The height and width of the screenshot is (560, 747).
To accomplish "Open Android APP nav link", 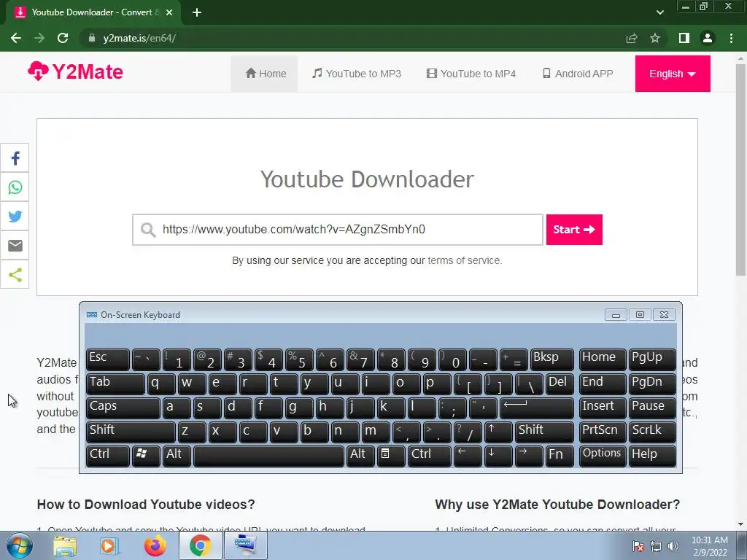I will [578, 74].
